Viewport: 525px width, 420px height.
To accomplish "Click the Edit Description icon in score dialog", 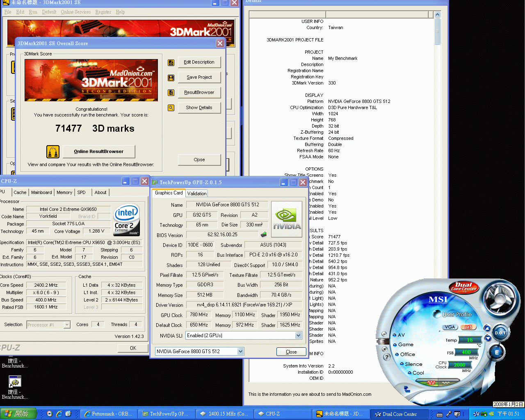I will click(171, 63).
